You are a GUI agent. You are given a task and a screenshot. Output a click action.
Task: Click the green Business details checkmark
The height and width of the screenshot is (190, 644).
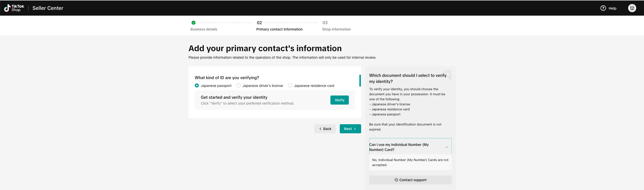click(x=194, y=23)
